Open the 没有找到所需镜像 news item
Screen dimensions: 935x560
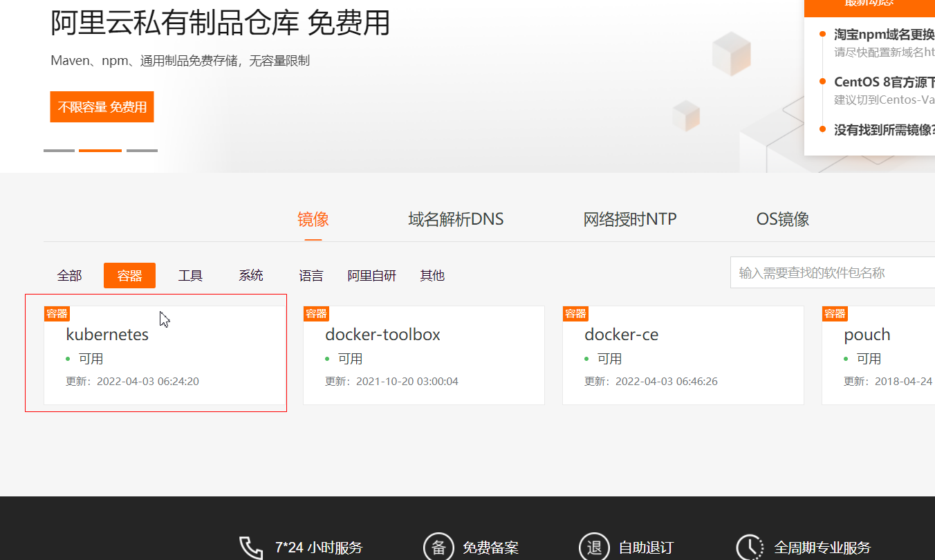point(885,130)
